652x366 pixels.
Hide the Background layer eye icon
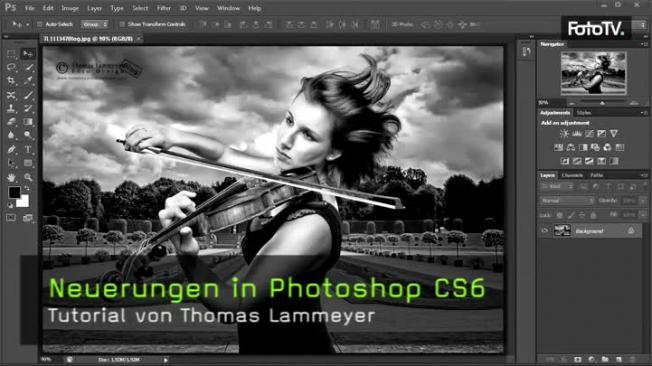(x=545, y=231)
